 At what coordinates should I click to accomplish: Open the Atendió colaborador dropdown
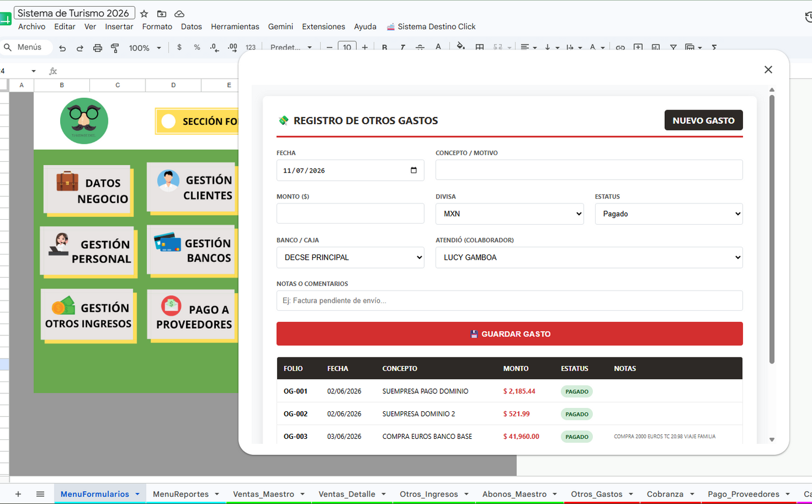pos(589,257)
